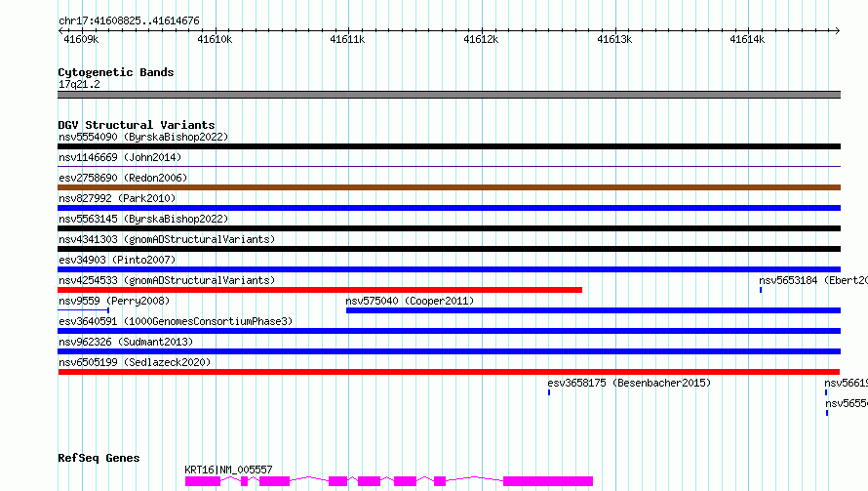Image resolution: width=868 pixels, height=491 pixels.
Task: Click the 41609k ruler label
Action: [x=81, y=39]
